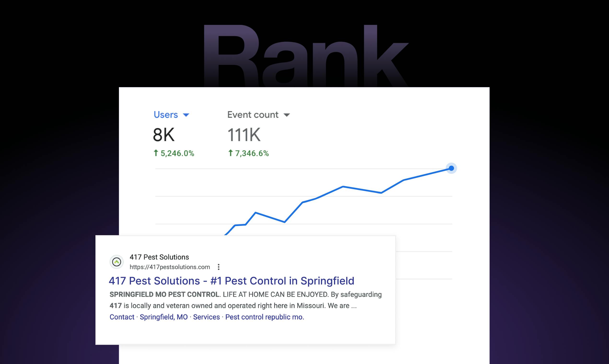The height and width of the screenshot is (364, 609).
Task: Open the Pest control republic mo. link
Action: (265, 317)
